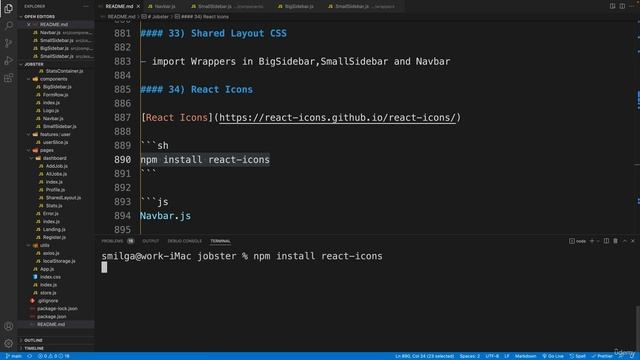
Task: Change UTF-8 file encoding
Action: pos(492,356)
